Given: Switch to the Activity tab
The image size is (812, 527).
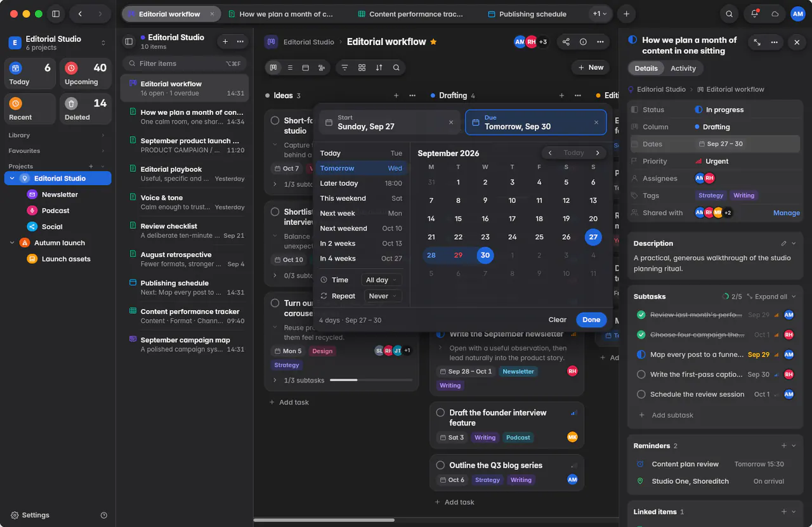Looking at the screenshot, I should [683, 68].
